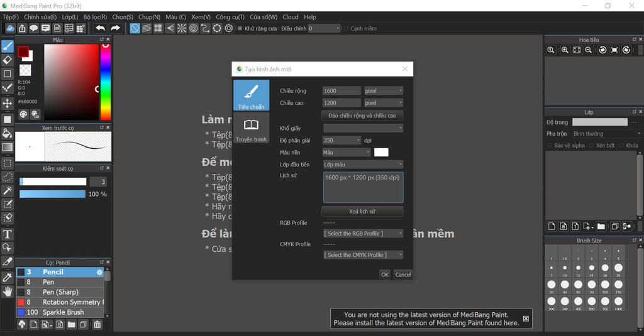
Task: Add layer folder in Layer panel
Action: pyautogui.click(x=601, y=227)
